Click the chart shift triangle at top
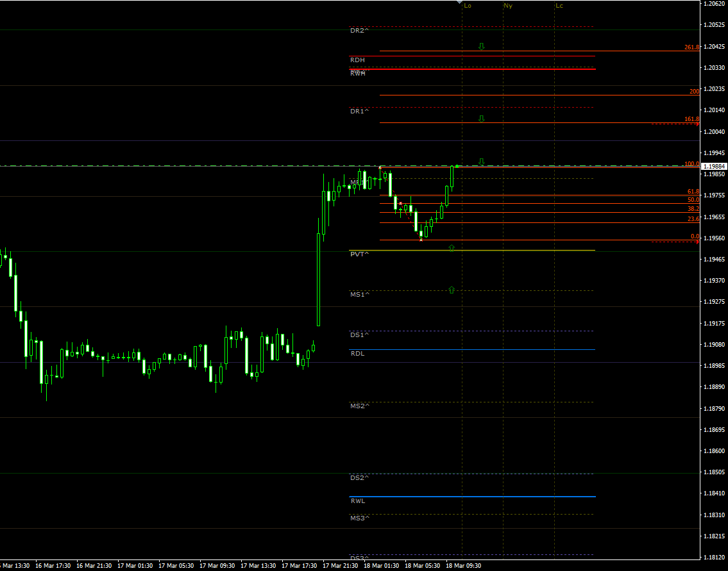 pos(460,3)
